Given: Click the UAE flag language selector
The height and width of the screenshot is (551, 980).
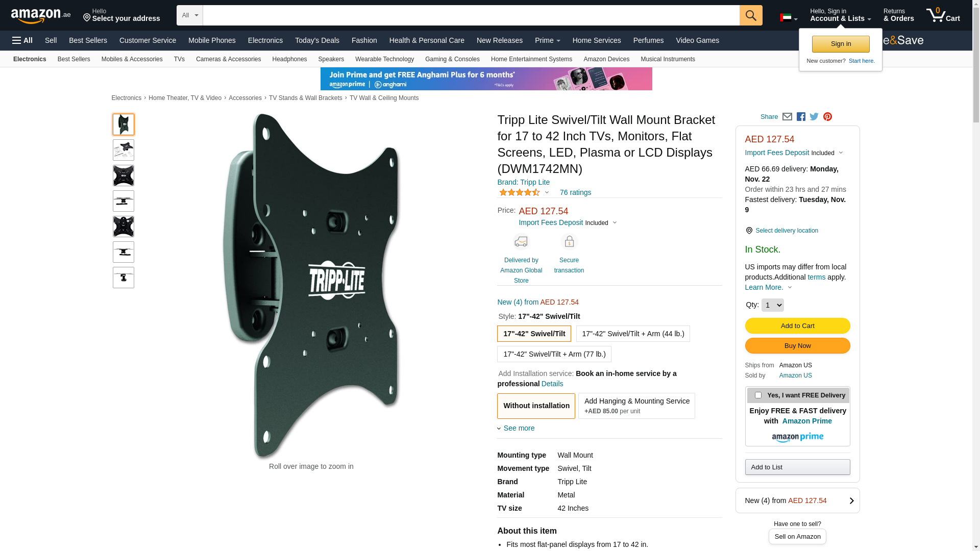Looking at the screenshot, I should tap(789, 18).
